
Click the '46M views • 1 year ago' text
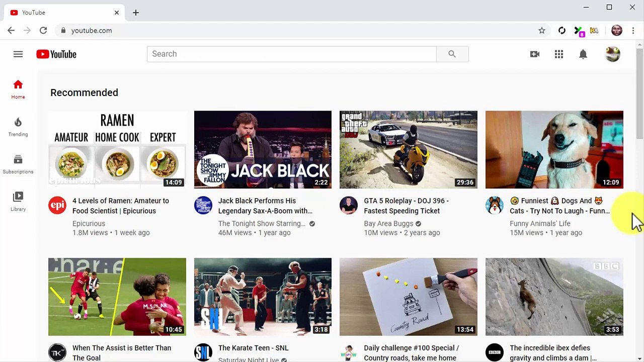(255, 233)
